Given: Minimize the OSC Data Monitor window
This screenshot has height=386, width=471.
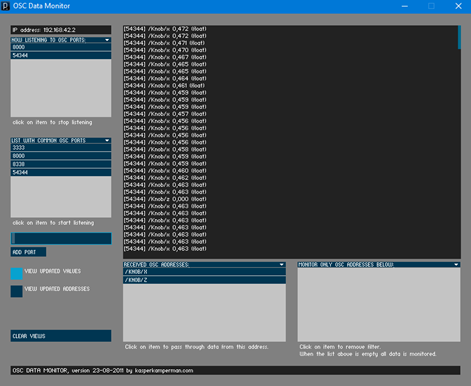Looking at the screenshot, I should click(405, 6).
